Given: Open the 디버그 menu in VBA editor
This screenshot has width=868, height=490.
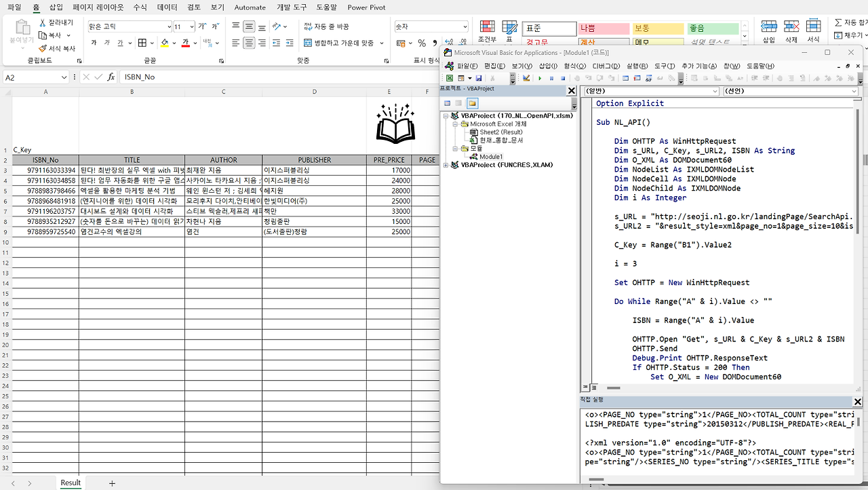Looking at the screenshot, I should pos(606,66).
